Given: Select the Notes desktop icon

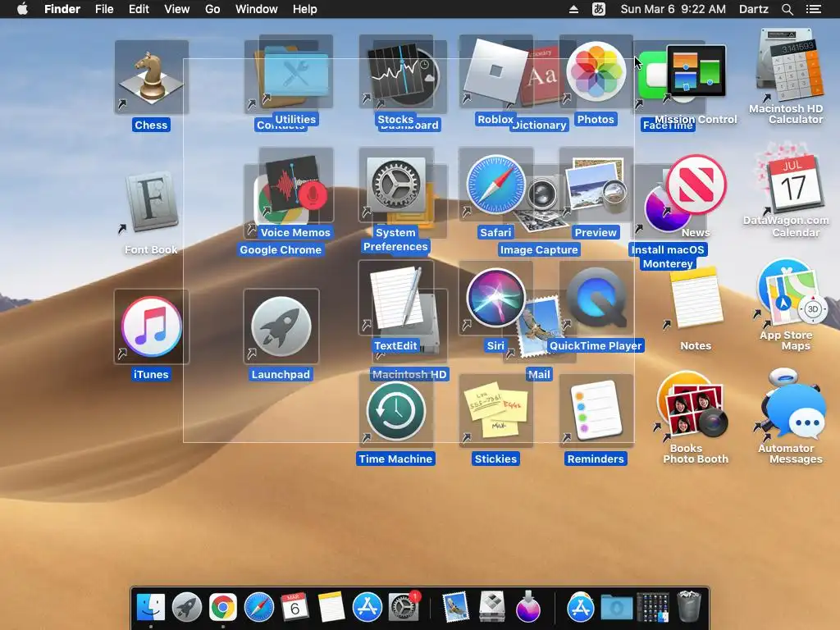Looking at the screenshot, I should point(696,299).
